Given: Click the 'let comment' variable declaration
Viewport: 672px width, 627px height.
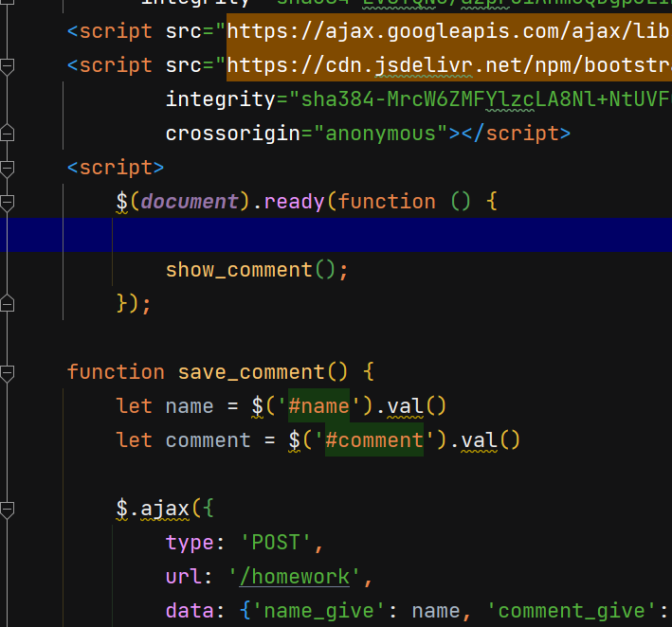Looking at the screenshot, I should tap(184, 439).
